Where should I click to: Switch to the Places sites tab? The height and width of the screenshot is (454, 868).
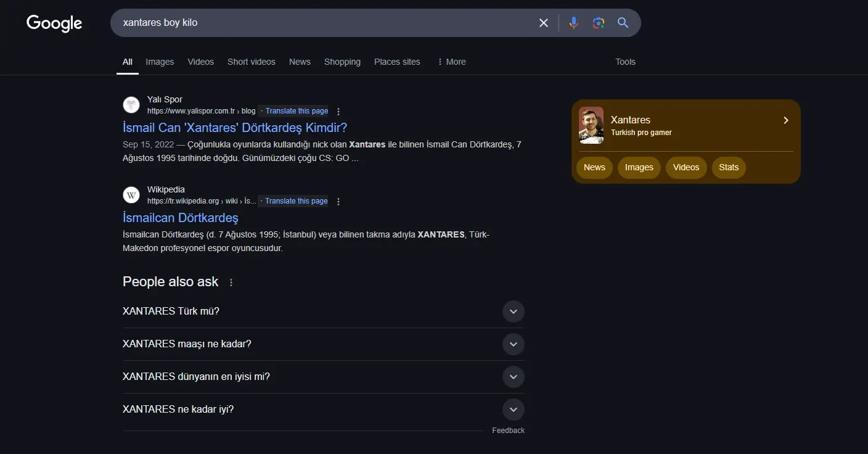[397, 62]
